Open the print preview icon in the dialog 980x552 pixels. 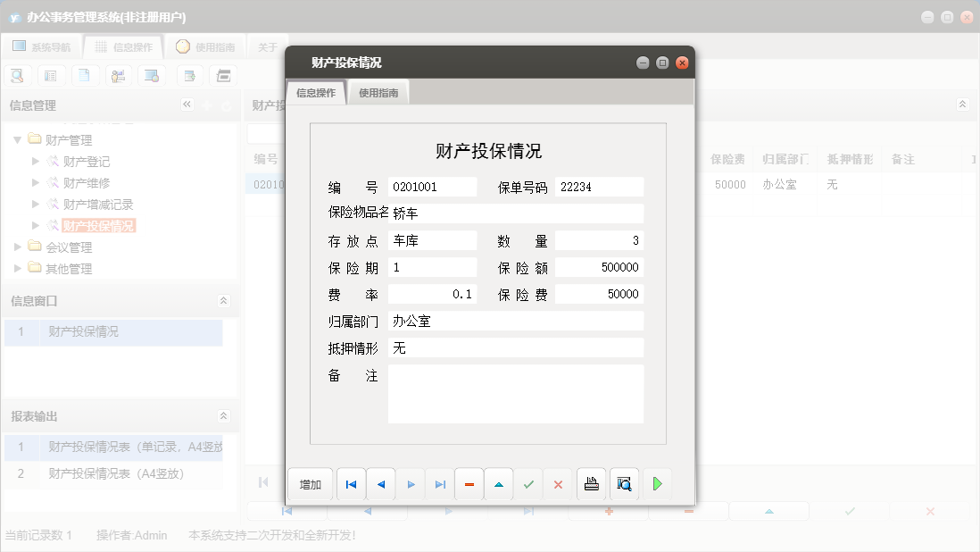[624, 483]
